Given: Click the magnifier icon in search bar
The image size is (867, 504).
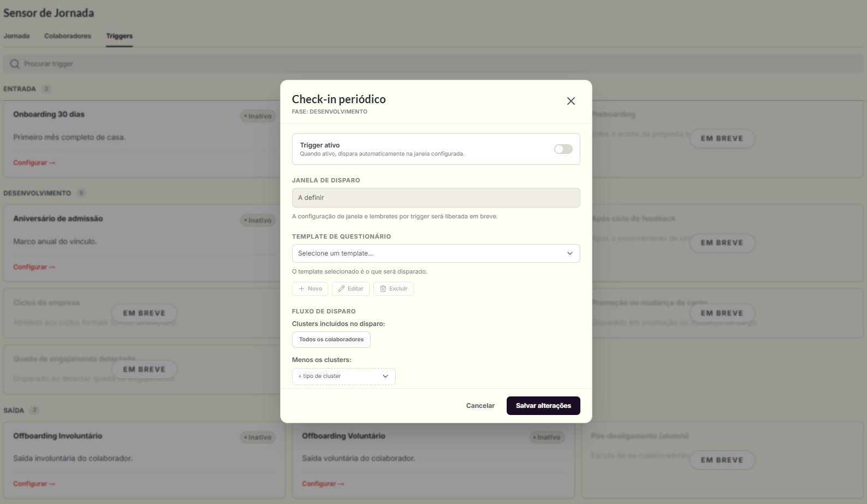Looking at the screenshot, I should 15,64.
